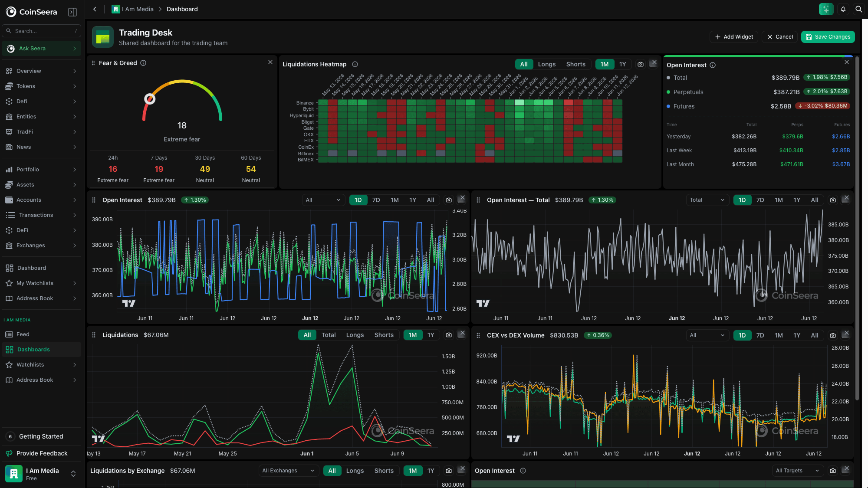868x488 pixels.
Task: Click camera icon on Liquidations by Exchange
Action: 448,471
